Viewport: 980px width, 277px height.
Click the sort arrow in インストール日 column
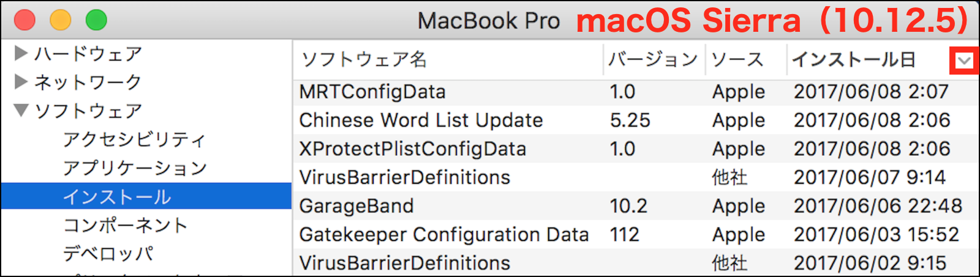click(964, 61)
